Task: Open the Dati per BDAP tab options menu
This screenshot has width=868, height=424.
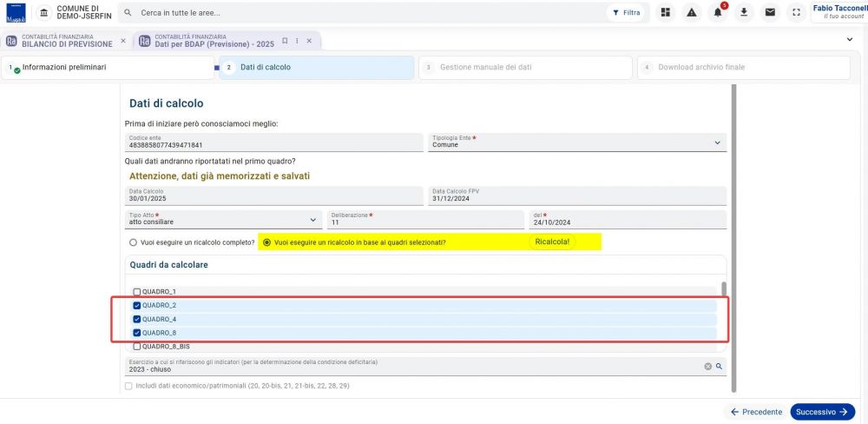Action: click(297, 41)
